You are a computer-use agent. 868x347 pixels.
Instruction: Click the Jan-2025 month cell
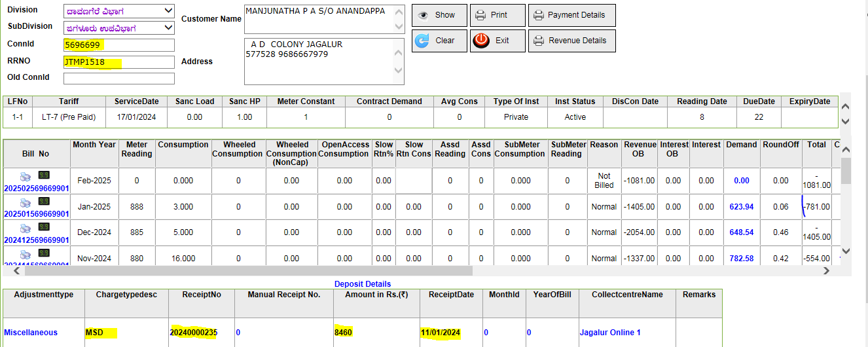coord(94,207)
